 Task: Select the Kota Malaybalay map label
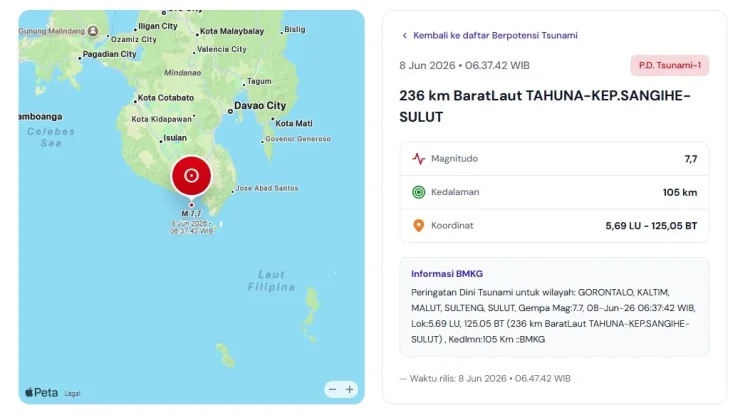tap(232, 31)
